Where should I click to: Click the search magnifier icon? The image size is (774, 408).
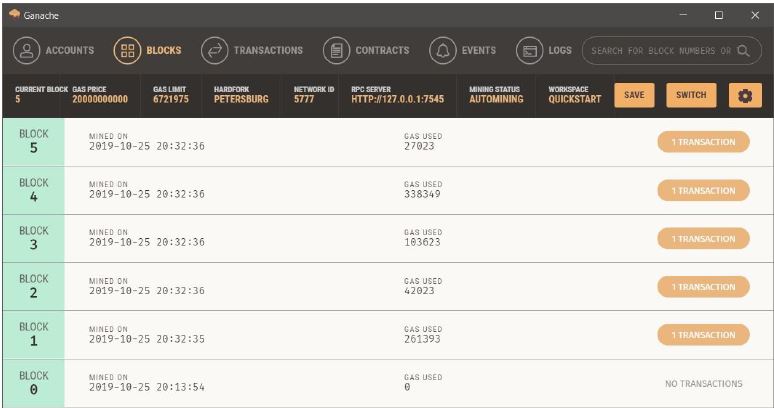[744, 50]
